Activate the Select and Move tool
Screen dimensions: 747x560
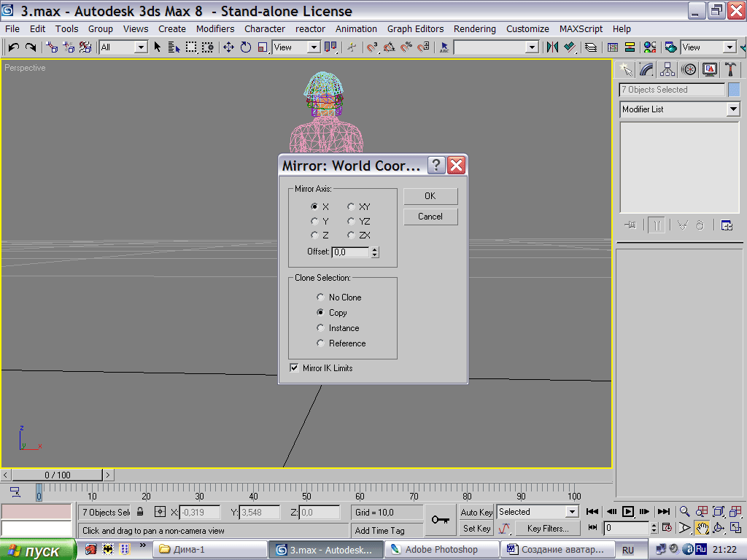pyautogui.click(x=228, y=47)
